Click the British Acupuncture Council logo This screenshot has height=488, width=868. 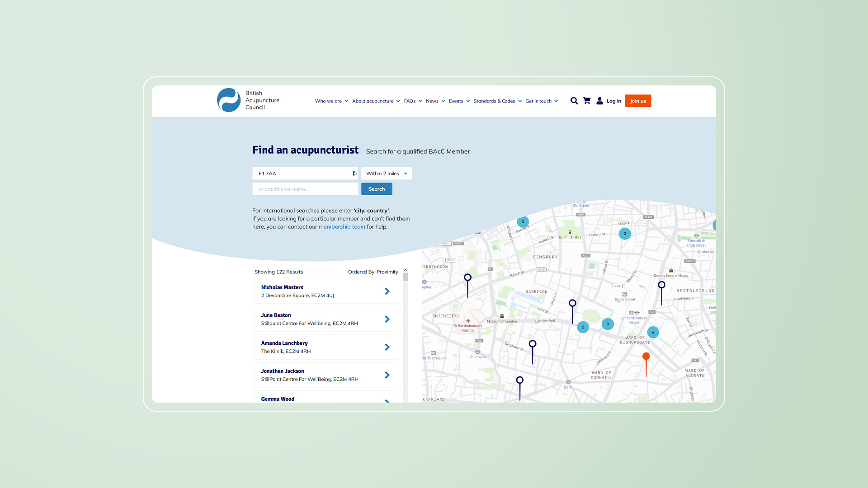248,100
